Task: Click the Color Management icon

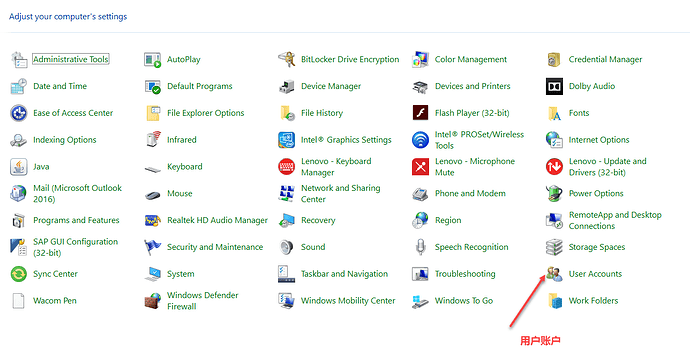Action: tap(420, 59)
